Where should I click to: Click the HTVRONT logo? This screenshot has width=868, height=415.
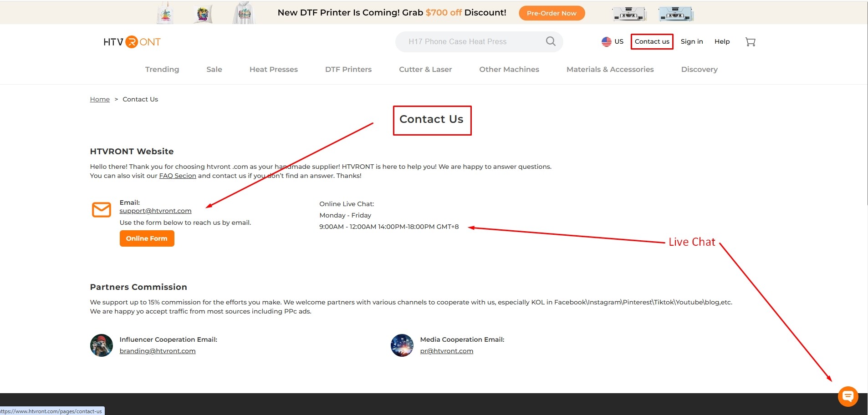click(x=132, y=42)
